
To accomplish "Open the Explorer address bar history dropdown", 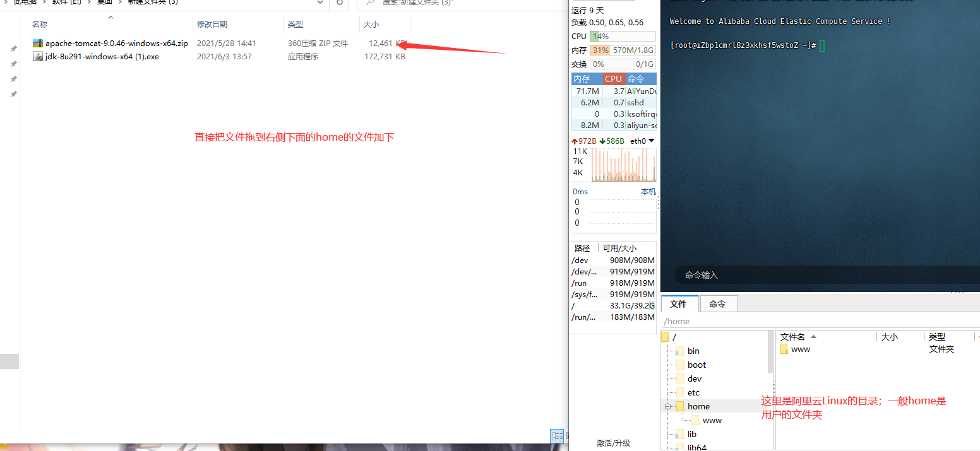I will coord(321,3).
